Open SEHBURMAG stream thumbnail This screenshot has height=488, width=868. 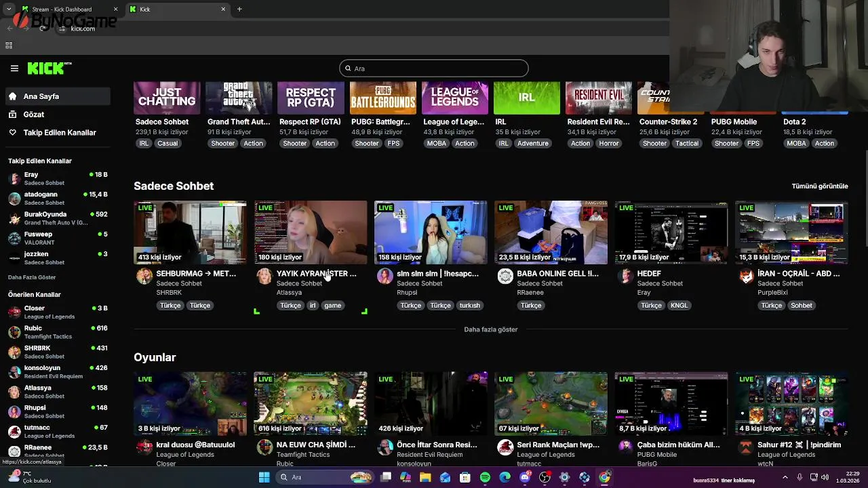click(190, 232)
